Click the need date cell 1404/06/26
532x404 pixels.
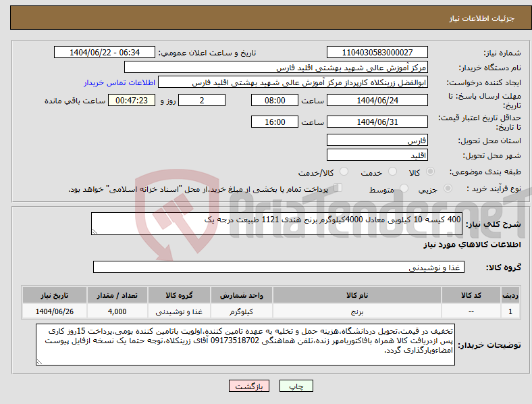point(54,311)
